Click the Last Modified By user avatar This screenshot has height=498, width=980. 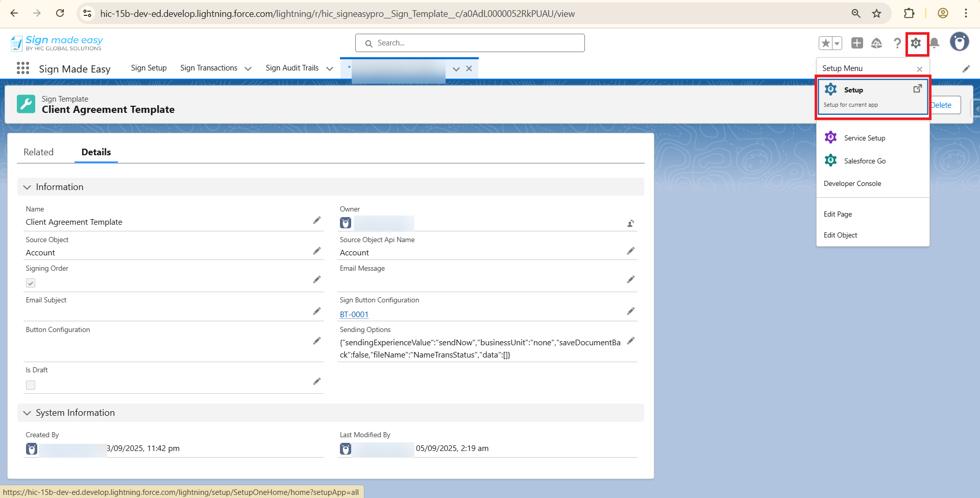click(346, 449)
